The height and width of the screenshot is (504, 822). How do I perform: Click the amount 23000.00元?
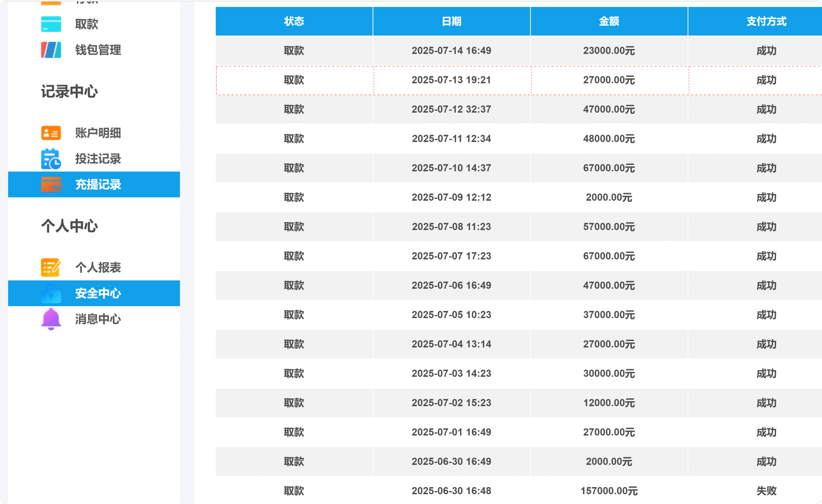(609, 51)
